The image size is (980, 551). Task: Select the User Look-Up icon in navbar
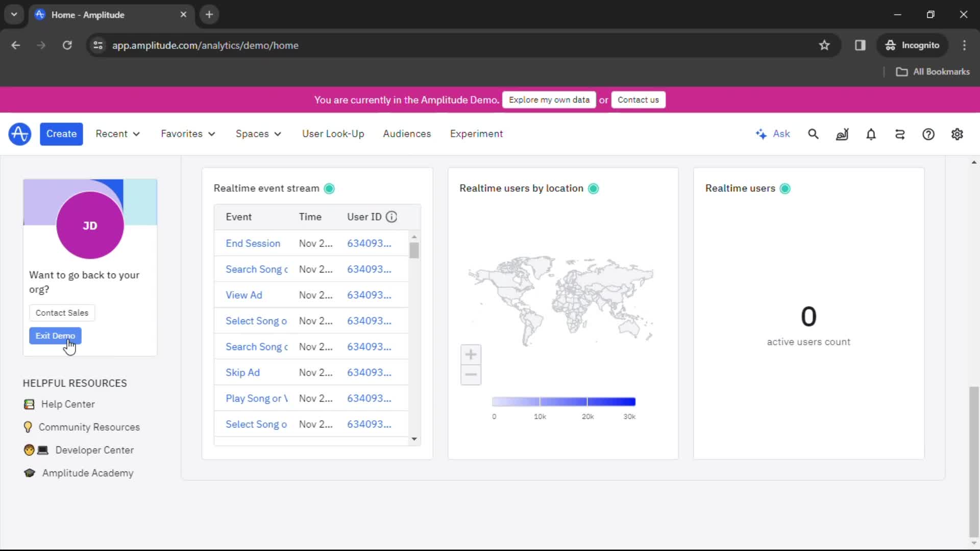click(x=332, y=133)
